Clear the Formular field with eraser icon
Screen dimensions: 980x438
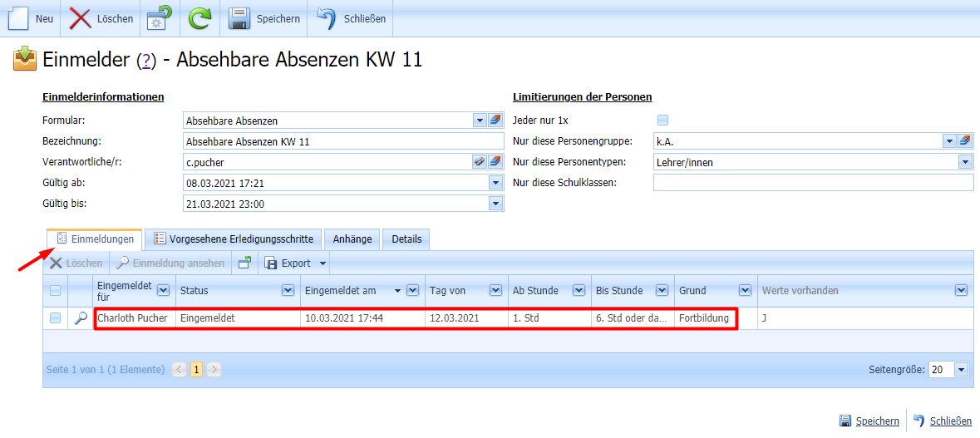495,121
